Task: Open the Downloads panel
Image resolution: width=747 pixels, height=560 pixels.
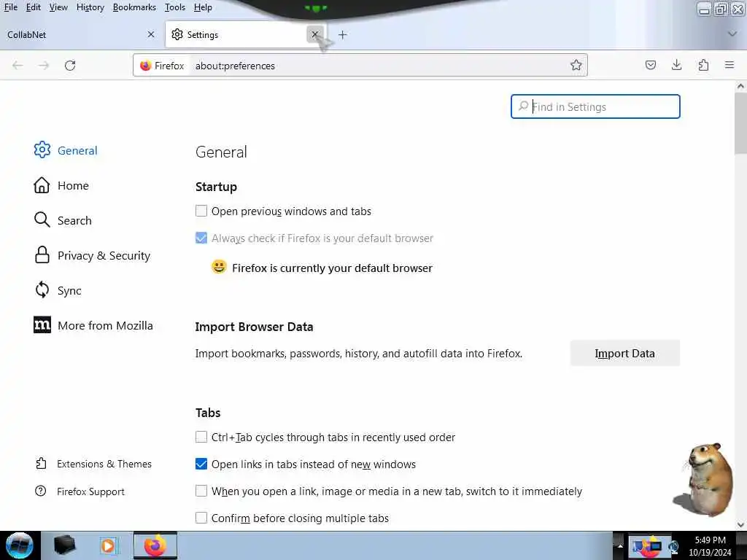Action: point(676,65)
